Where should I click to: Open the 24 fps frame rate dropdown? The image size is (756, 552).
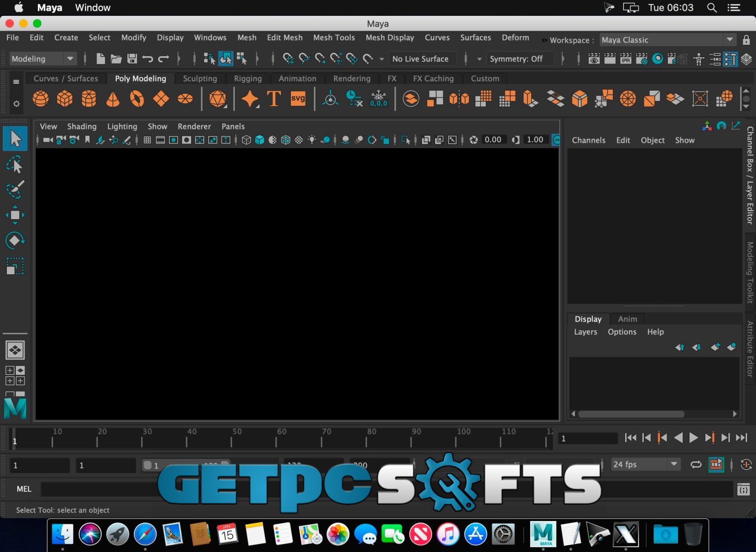[x=645, y=464]
